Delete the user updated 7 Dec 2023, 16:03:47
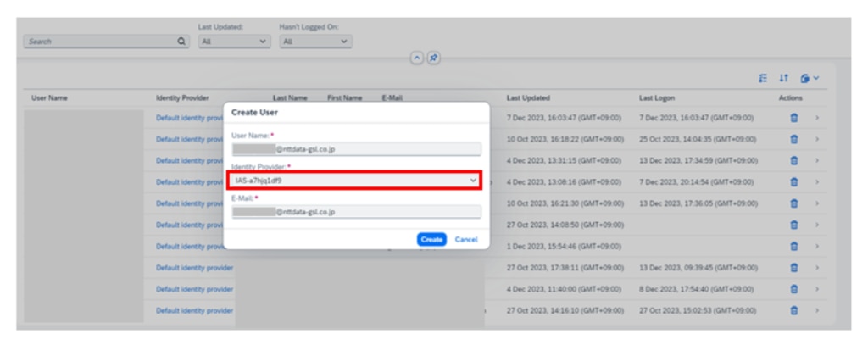Image resolution: width=868 pixels, height=345 pixels. click(x=794, y=116)
